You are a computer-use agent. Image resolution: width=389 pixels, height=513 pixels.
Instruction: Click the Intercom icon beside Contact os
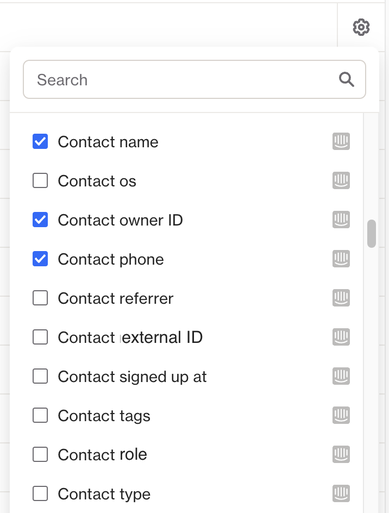coord(341,181)
